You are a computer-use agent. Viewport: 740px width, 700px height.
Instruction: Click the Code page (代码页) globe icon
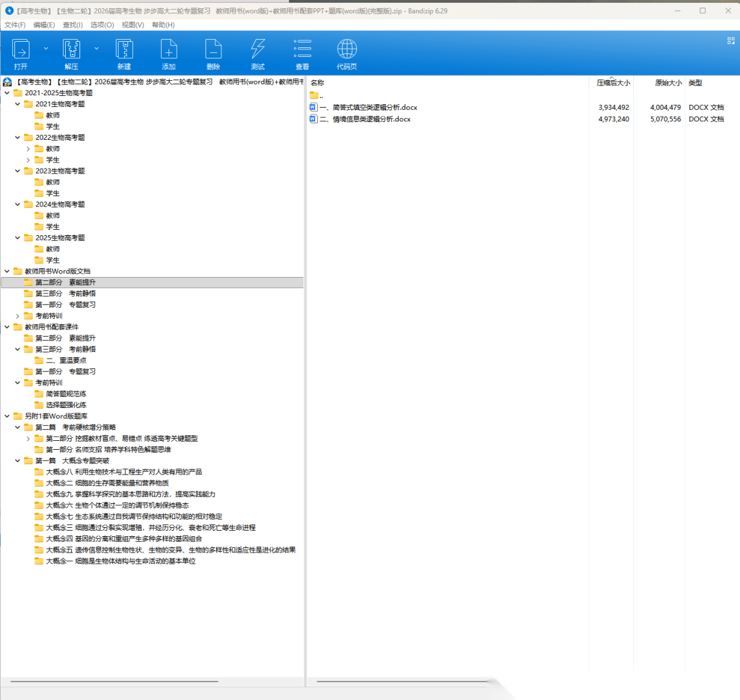[x=347, y=50]
